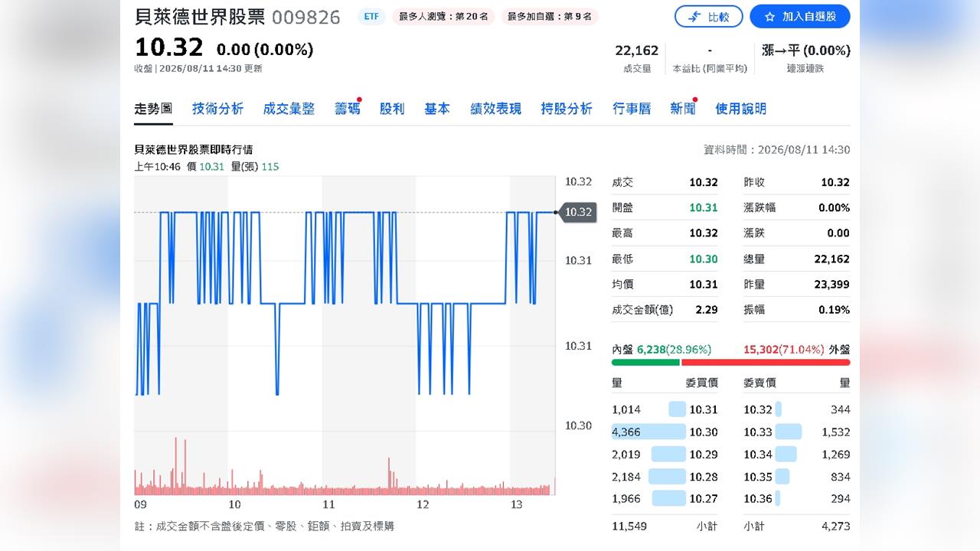Go to the 新聞 tab
Viewport: 980px width, 551px height.
click(683, 109)
